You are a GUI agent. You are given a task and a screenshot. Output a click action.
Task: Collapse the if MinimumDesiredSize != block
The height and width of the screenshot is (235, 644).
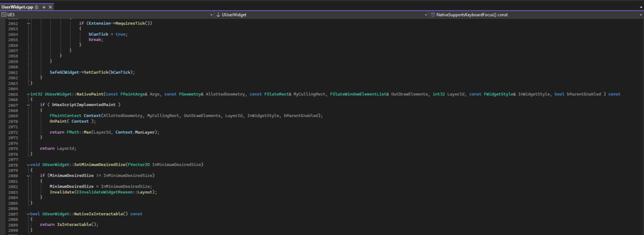coord(29,175)
